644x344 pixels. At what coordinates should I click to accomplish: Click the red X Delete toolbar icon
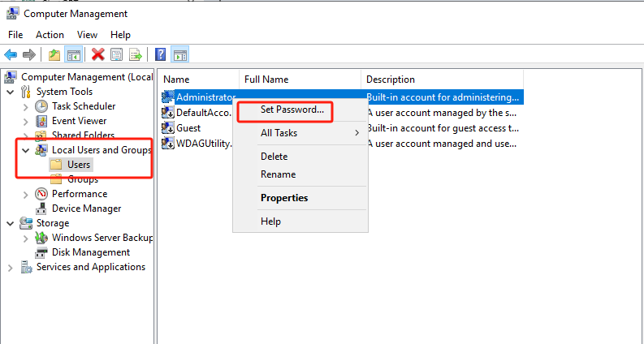98,54
